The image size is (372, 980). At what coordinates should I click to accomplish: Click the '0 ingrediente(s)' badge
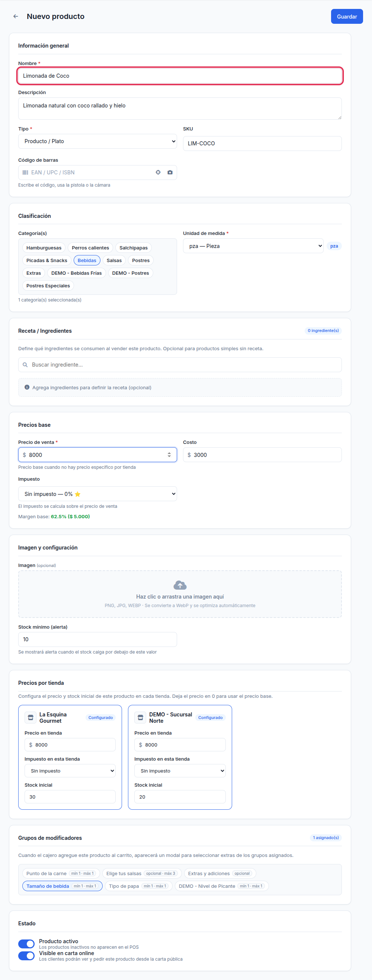coord(323,331)
